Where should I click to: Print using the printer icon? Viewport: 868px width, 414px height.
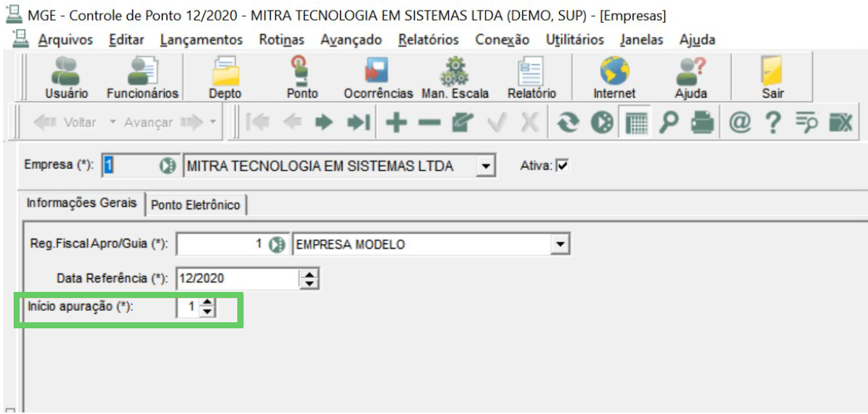pyautogui.click(x=703, y=122)
